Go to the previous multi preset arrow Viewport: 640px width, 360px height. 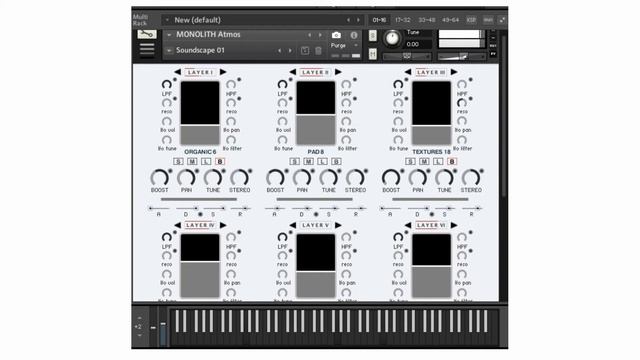click(348, 20)
